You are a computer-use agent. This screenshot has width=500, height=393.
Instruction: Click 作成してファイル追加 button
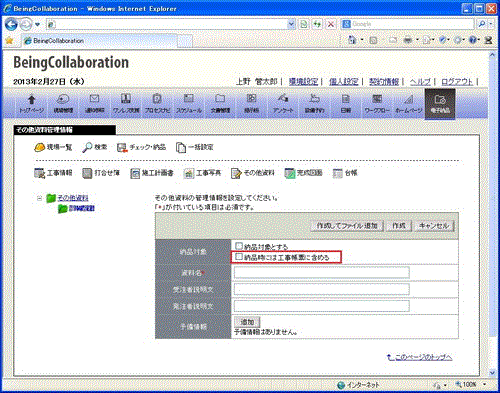(x=347, y=226)
